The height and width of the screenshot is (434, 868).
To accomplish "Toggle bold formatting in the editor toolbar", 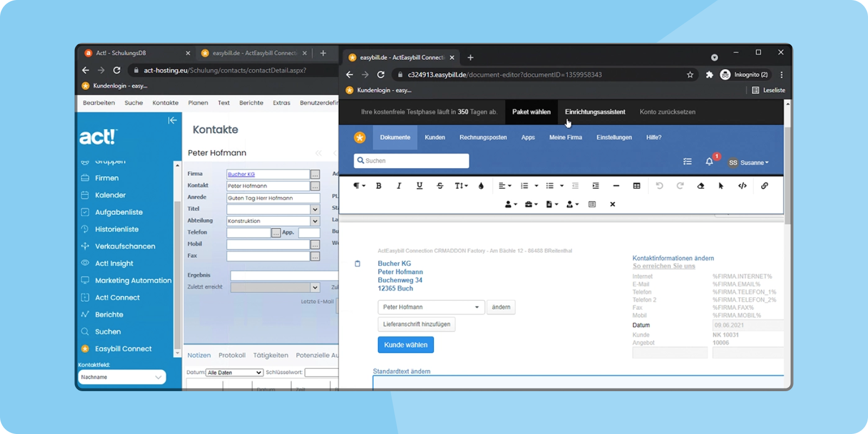I will coord(379,186).
